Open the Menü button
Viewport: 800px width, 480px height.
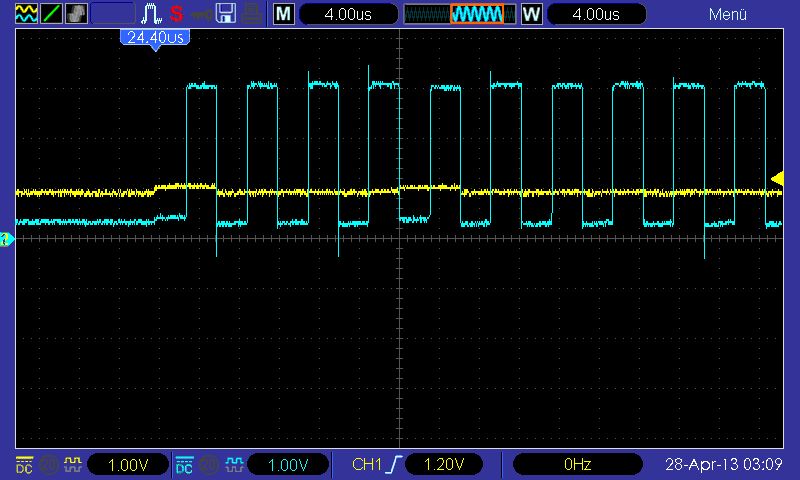727,14
